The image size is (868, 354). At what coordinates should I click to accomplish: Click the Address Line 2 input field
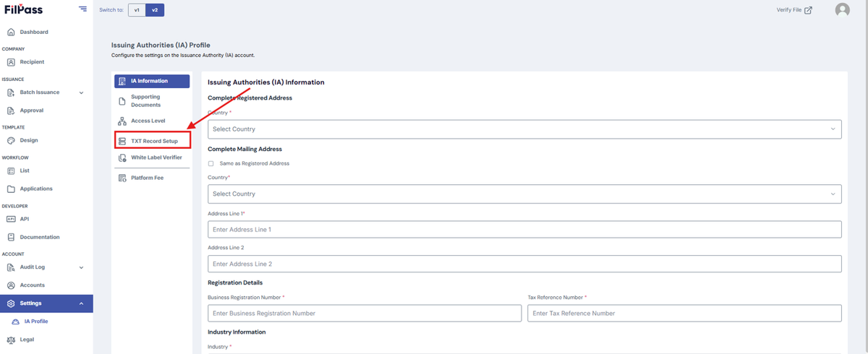click(x=524, y=264)
